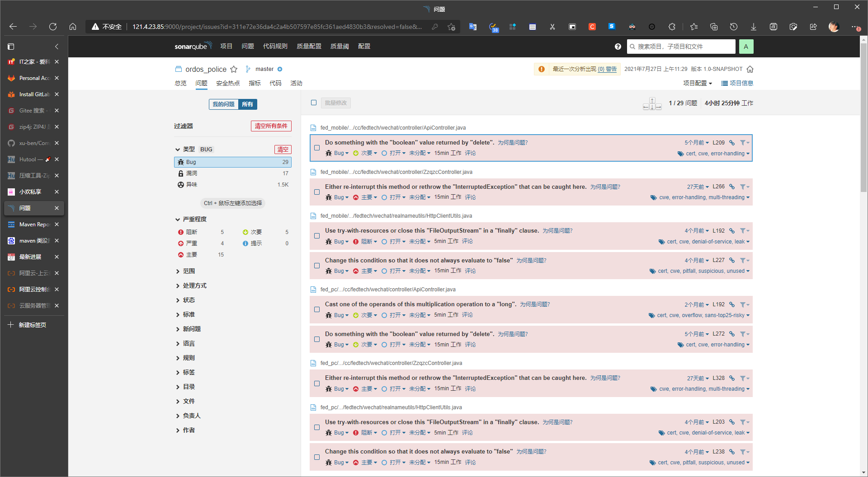Screen dimensions: 868x477
Task: Open the master branch dropdown
Action: tap(264, 69)
